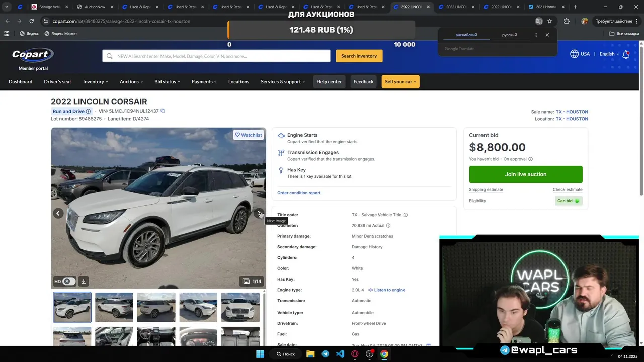This screenshot has height=362, width=644.
Task: Click the page vertical scrollbar
Action: (x=641, y=120)
